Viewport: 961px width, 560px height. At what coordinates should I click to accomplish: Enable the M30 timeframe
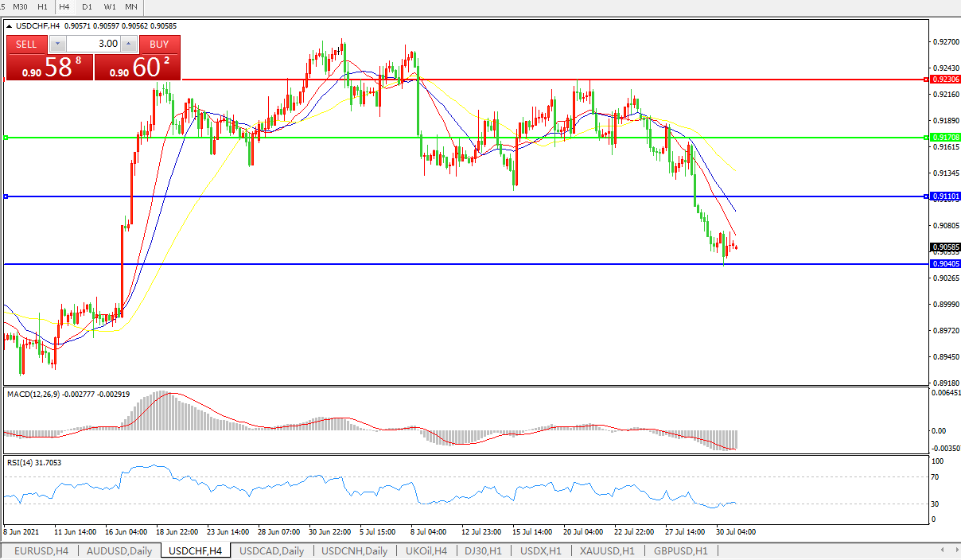(x=20, y=6)
